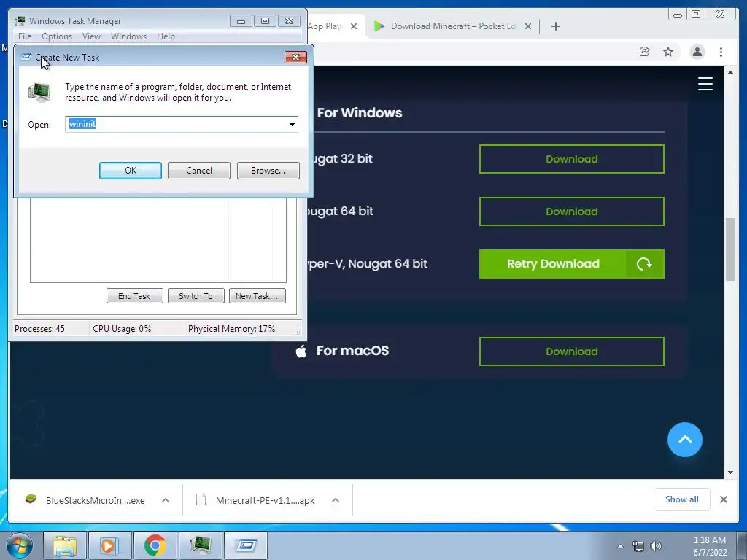Click the Task Manager title bar icon

20,21
